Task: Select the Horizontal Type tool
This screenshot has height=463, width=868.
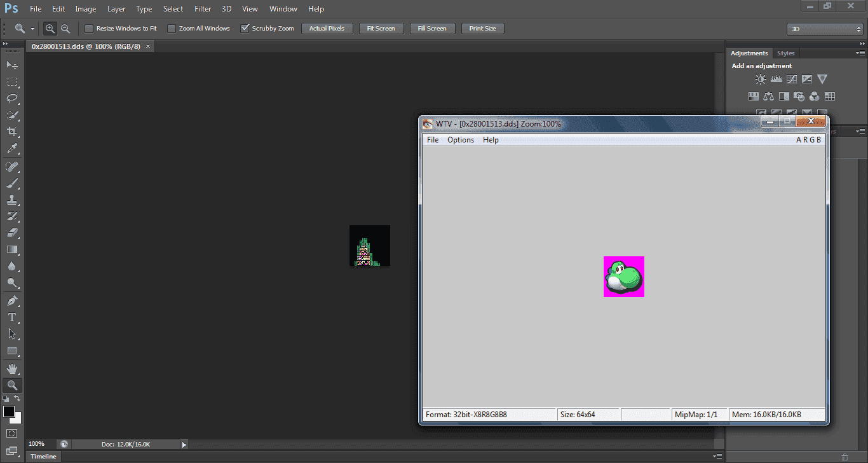Action: pyautogui.click(x=12, y=317)
